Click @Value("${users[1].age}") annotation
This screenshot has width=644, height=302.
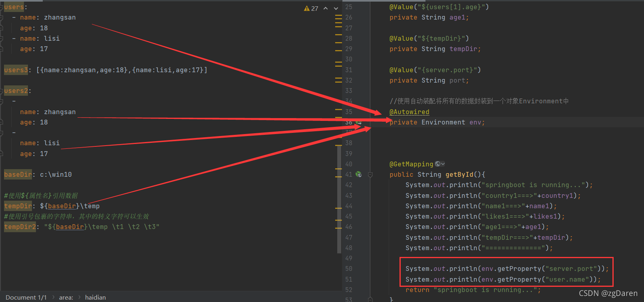(439, 7)
